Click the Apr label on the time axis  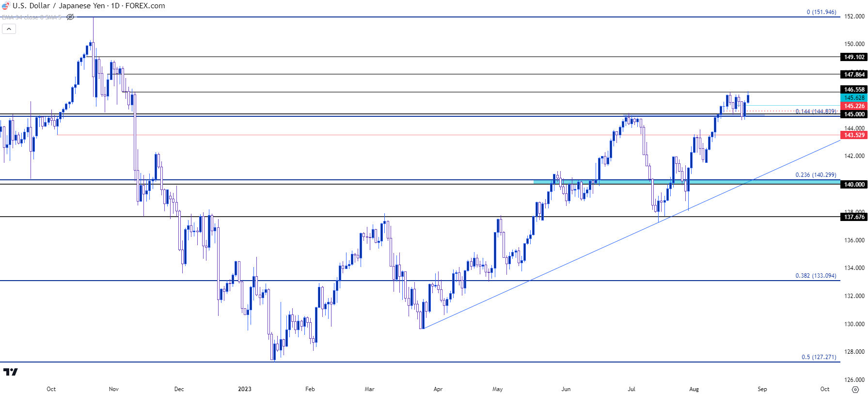pos(438,389)
